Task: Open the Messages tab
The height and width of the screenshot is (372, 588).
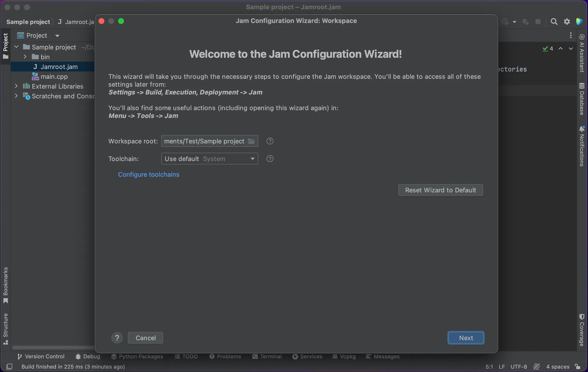Action: [x=383, y=357]
